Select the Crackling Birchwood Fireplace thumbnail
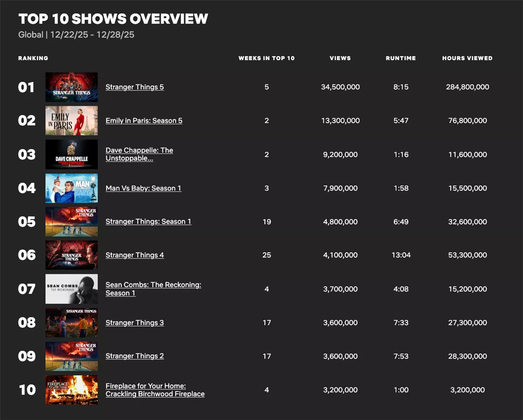This screenshot has height=420, width=523. click(x=71, y=390)
